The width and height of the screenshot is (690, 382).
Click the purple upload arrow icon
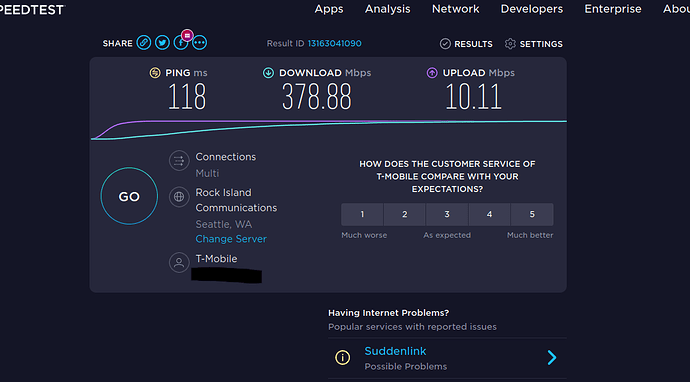tap(432, 73)
